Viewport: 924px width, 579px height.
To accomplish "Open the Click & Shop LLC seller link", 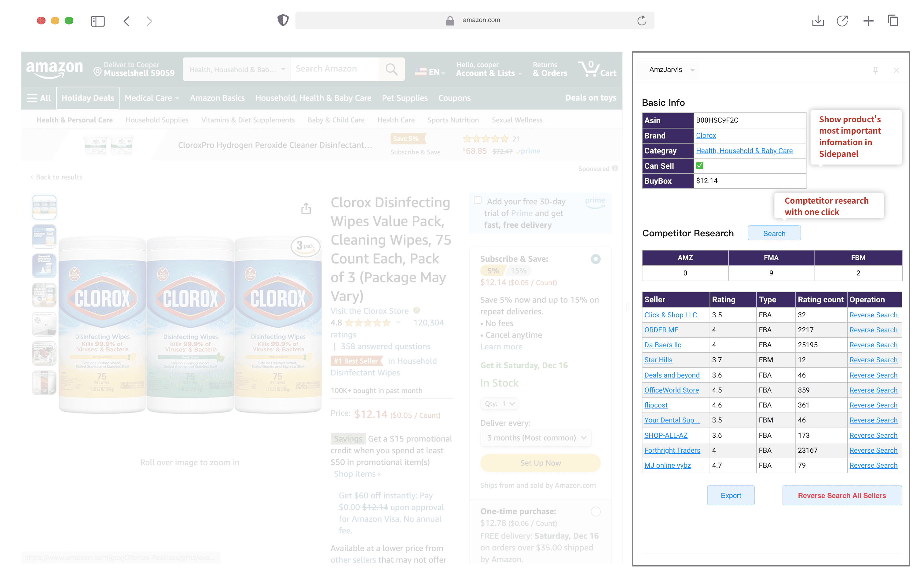I will [x=670, y=314].
